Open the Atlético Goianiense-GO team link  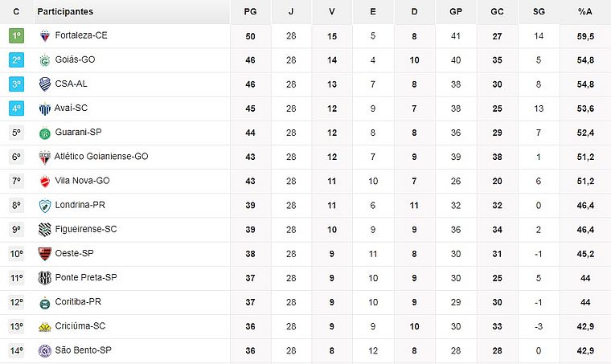101,157
